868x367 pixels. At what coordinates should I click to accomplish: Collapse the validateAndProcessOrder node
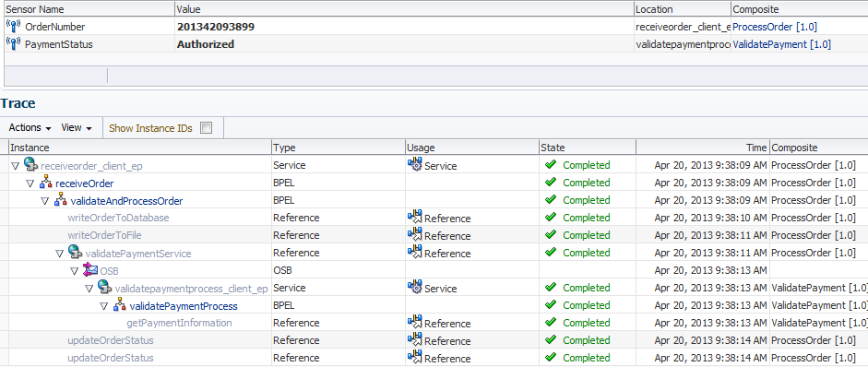pos(45,201)
